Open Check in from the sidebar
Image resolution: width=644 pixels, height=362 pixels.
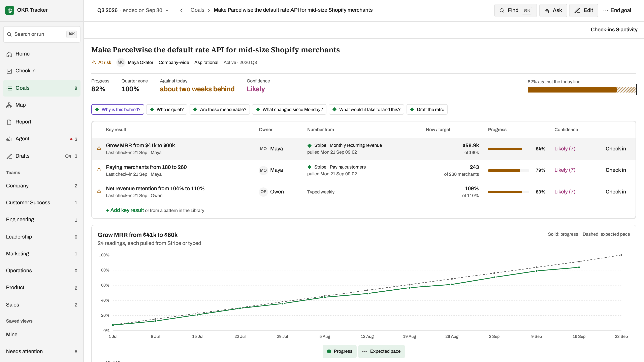click(42, 71)
